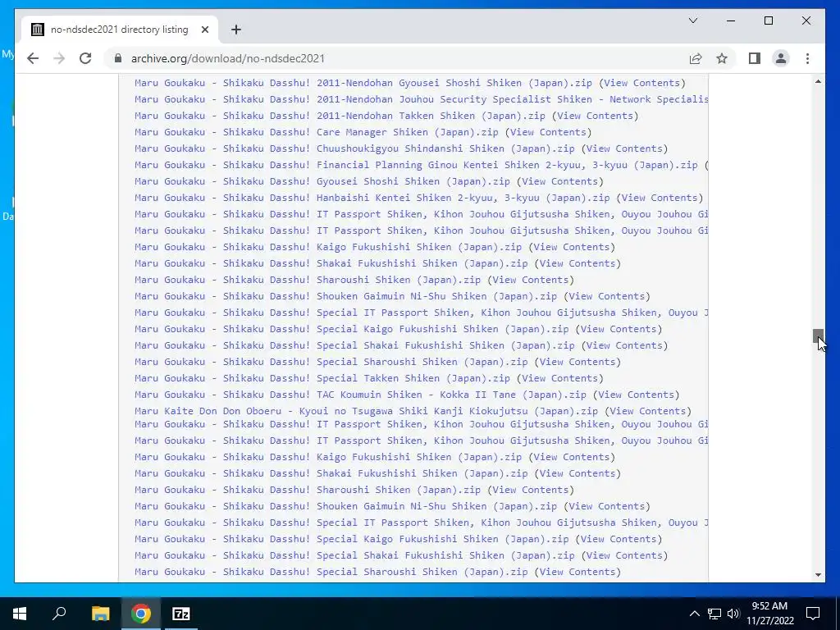
Task: Download Care Manager Shiken zip
Action: pos(316,132)
